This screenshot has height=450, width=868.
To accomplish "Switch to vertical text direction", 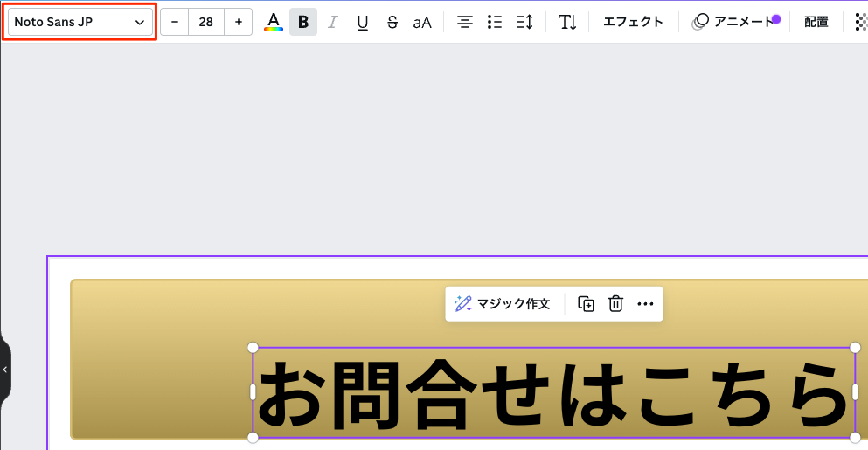I will [x=567, y=22].
